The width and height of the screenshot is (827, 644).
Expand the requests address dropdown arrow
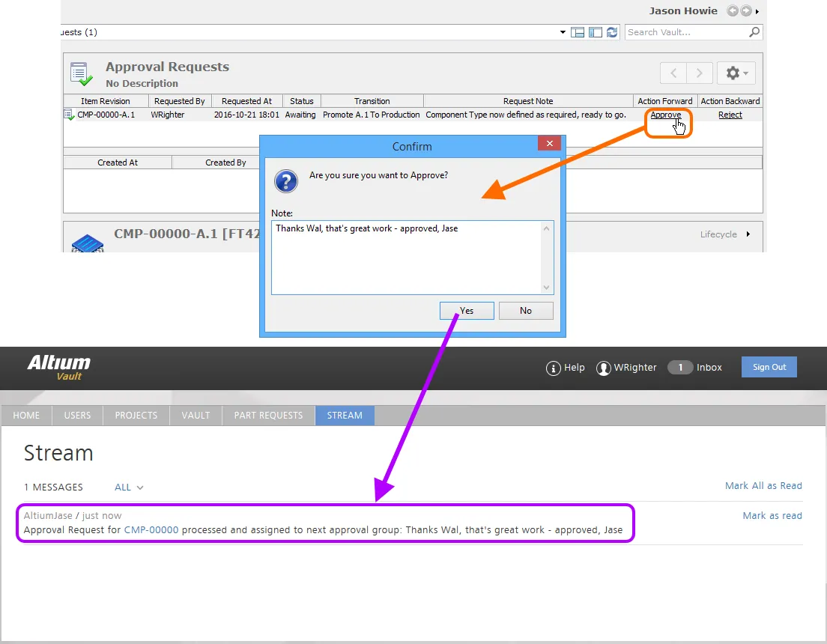(563, 32)
